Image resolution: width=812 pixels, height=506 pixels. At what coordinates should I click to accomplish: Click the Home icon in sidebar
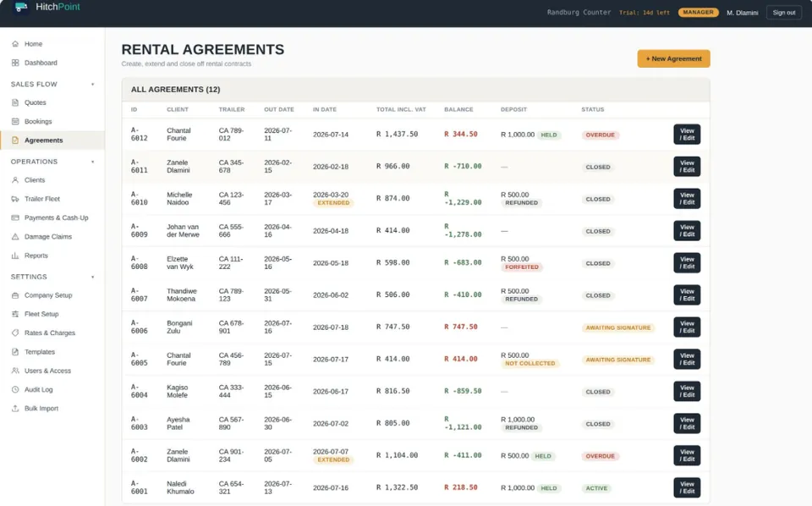[x=15, y=44]
